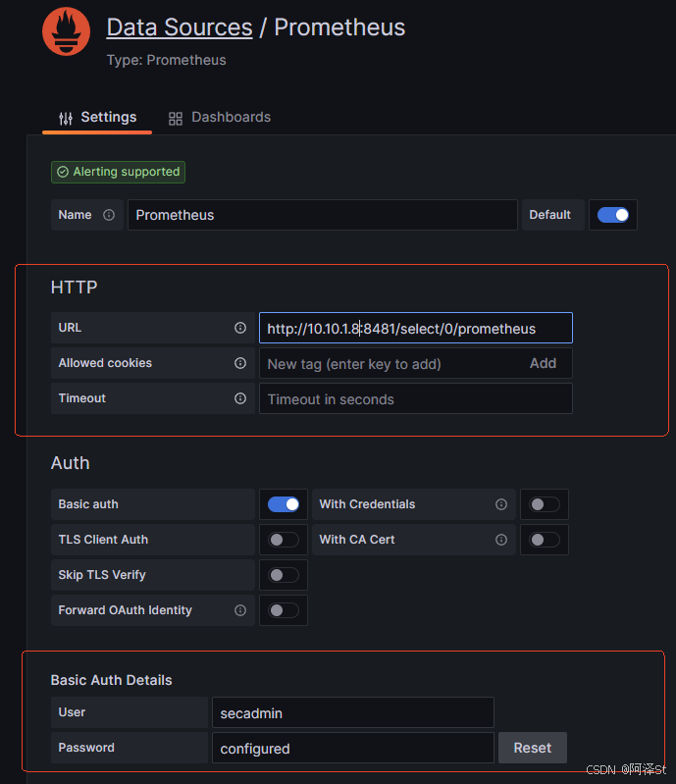Click the 'Skip TLS Verify' label
The image size is (676, 784).
tap(102, 575)
